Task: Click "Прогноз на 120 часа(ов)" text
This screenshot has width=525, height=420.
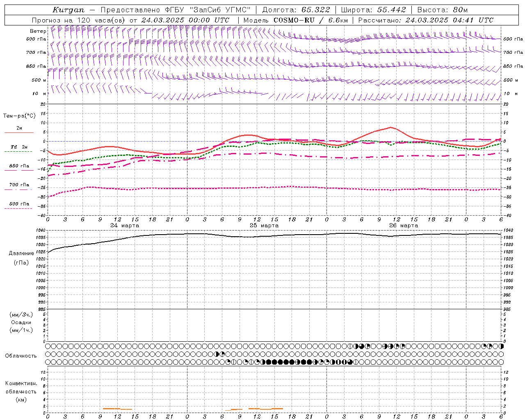Action: tap(79, 20)
